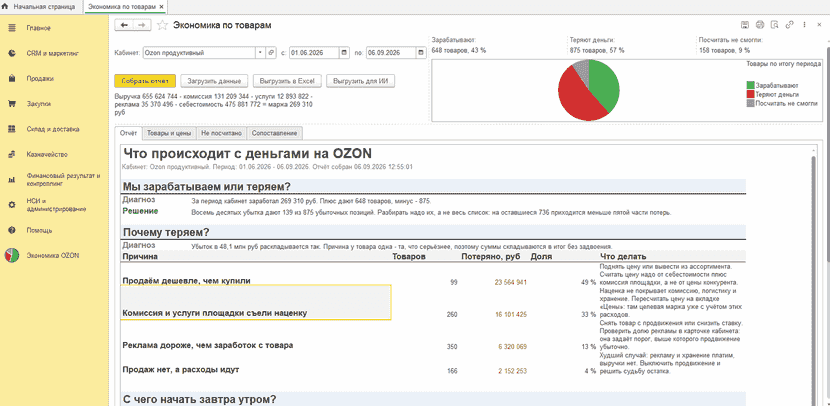Close the Экономика по товарам tab

click(161, 7)
